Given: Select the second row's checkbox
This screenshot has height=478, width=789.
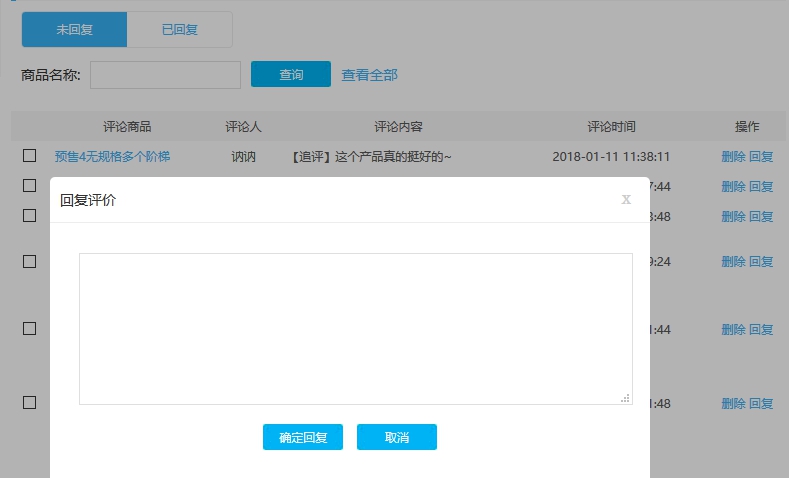Looking at the screenshot, I should [x=30, y=186].
